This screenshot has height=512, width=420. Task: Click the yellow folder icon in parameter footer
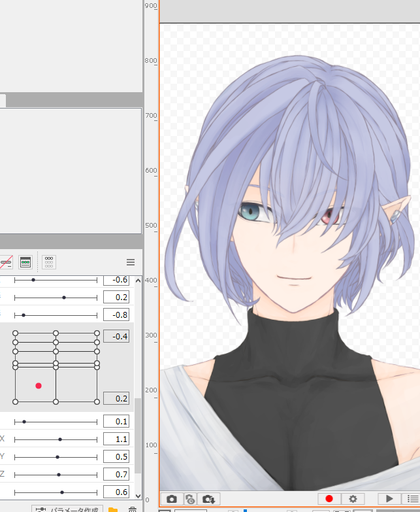[x=113, y=509]
